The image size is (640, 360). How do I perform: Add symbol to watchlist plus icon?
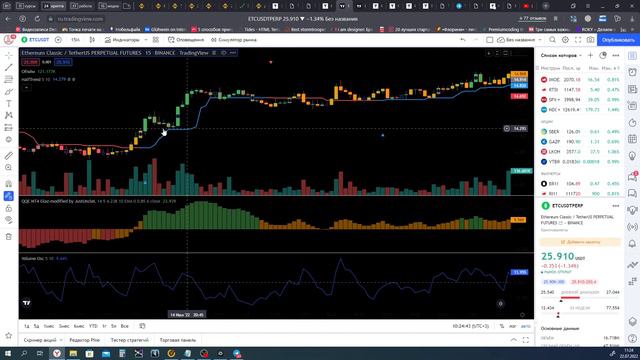tap(591, 55)
